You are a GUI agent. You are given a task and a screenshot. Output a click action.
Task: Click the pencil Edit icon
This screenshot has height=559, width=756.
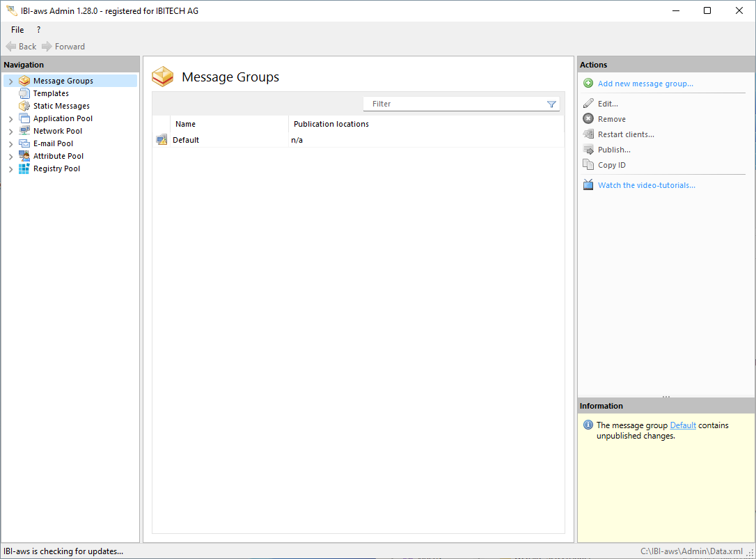[x=588, y=104]
